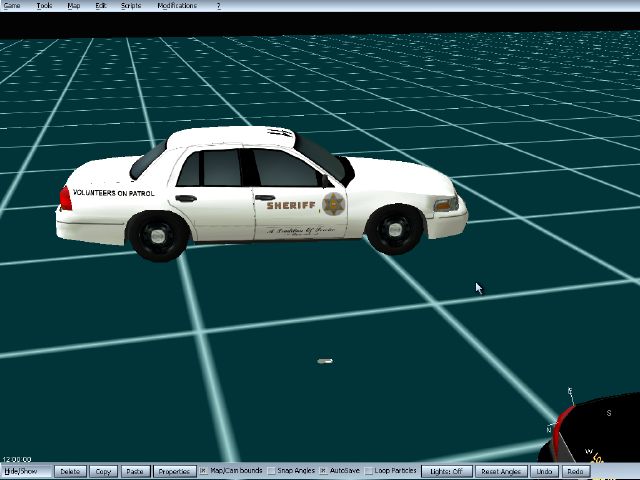Viewport: 640px width, 480px height.
Task: Enable the Snap Angles checkbox
Action: coord(271,471)
